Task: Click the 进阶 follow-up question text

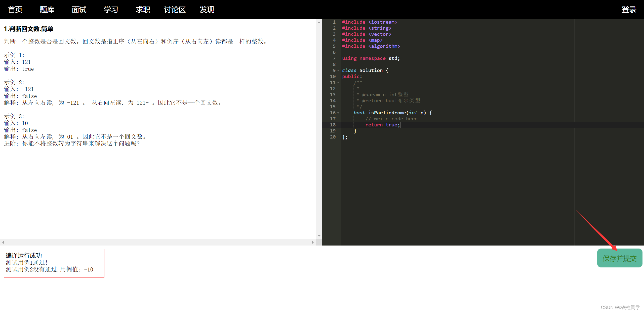Action: pyautogui.click(x=72, y=144)
